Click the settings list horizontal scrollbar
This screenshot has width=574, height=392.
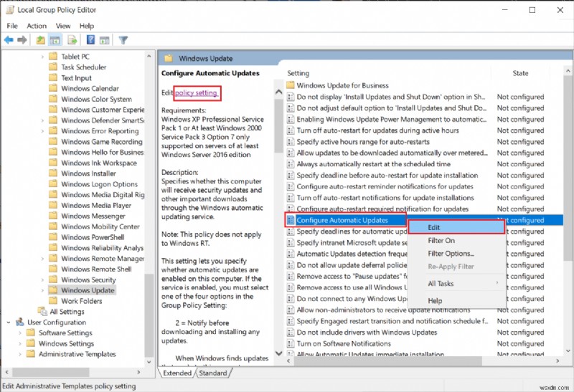click(387, 361)
